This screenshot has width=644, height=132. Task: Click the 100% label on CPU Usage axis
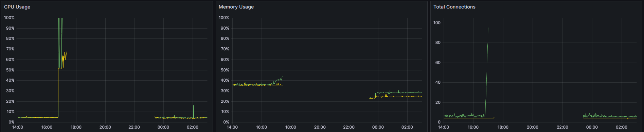pyautogui.click(x=9, y=18)
